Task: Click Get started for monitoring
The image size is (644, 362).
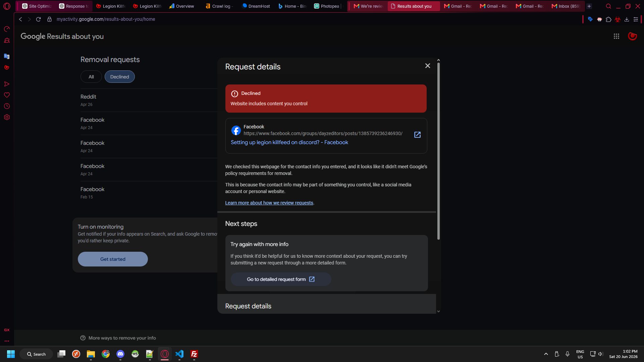Action: [x=113, y=259]
